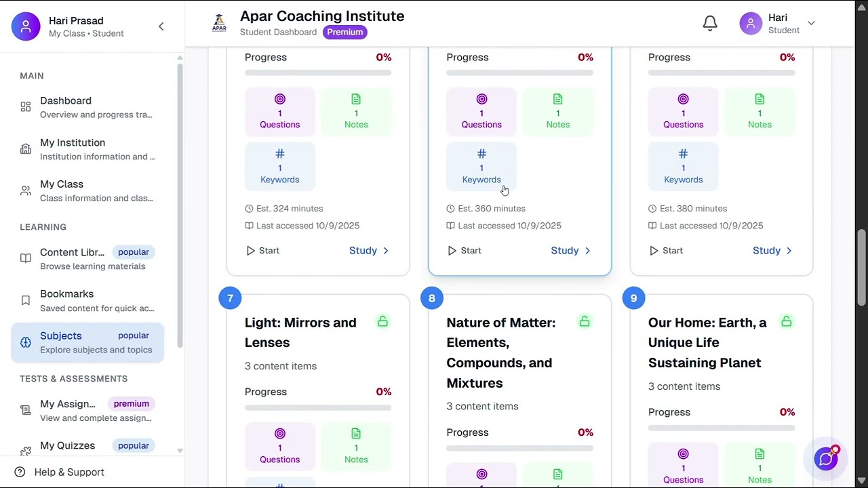Click lock icon on Light: Mirrors and Lenses
The height and width of the screenshot is (488, 868).
tap(382, 321)
